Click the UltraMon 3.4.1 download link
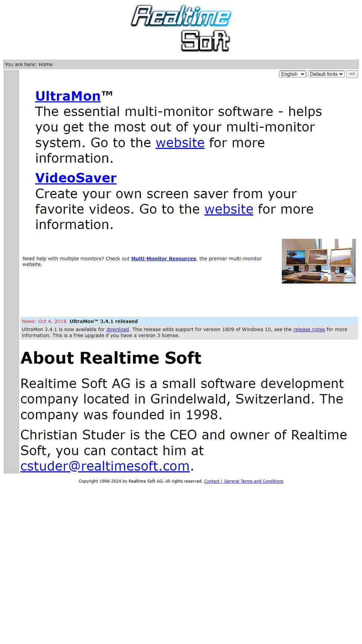362x644 pixels. point(118,329)
